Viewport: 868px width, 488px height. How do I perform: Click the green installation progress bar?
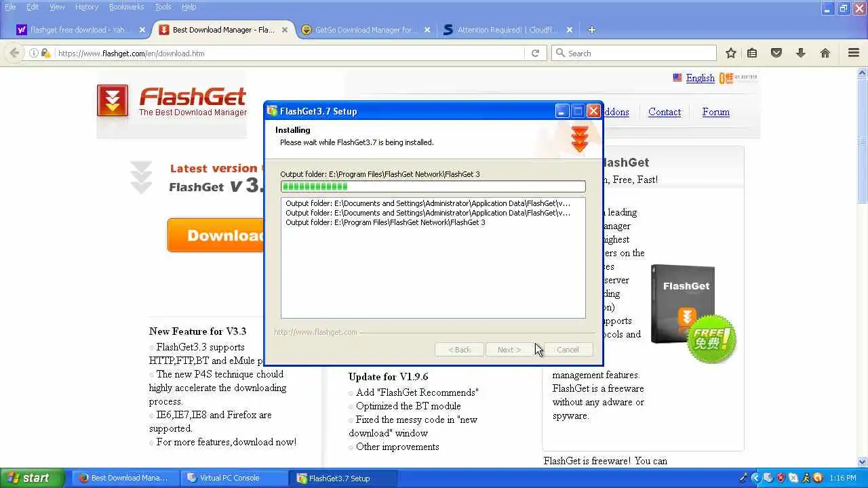(433, 186)
